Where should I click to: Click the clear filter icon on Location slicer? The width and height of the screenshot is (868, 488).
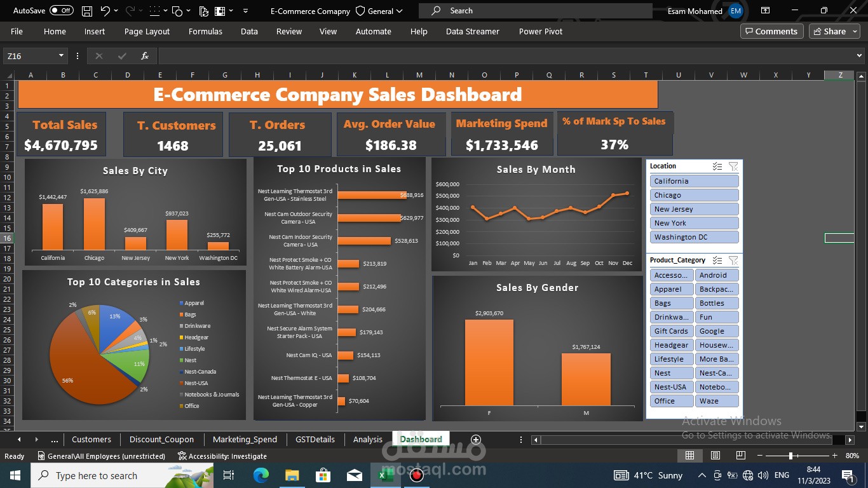pyautogui.click(x=733, y=166)
